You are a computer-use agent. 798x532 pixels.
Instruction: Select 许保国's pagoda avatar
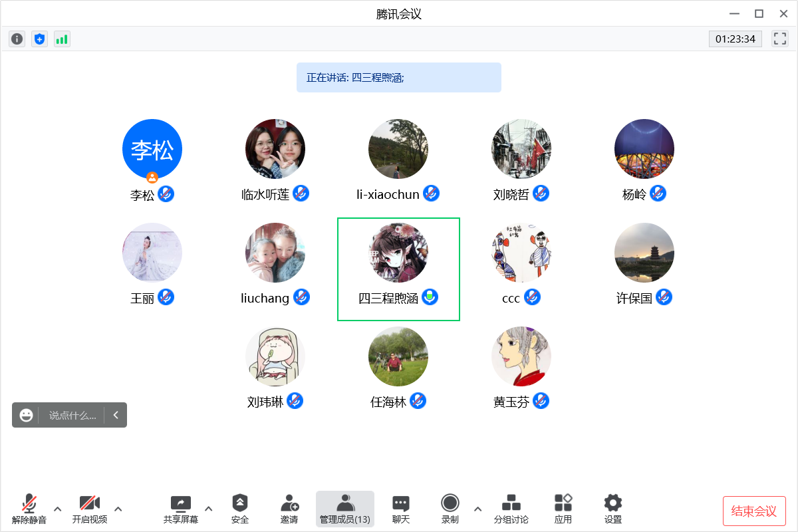pyautogui.click(x=644, y=253)
